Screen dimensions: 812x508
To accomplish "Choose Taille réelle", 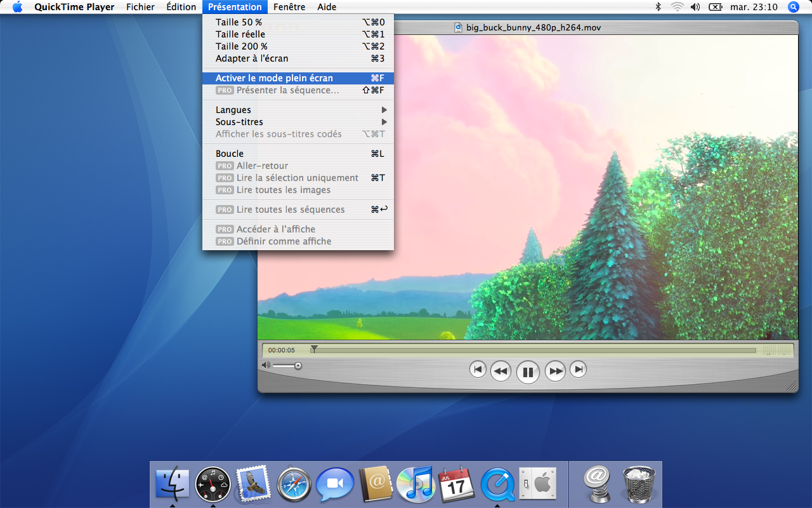I will coord(298,34).
